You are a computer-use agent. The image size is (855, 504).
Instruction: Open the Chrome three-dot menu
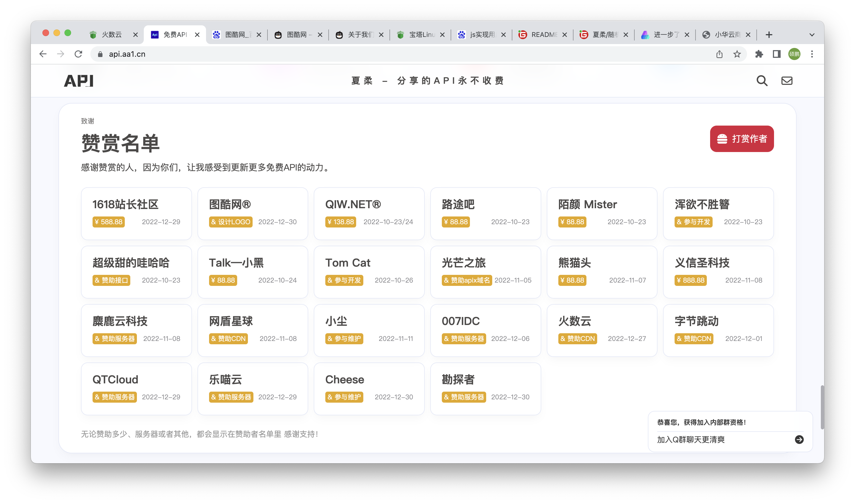(x=812, y=54)
